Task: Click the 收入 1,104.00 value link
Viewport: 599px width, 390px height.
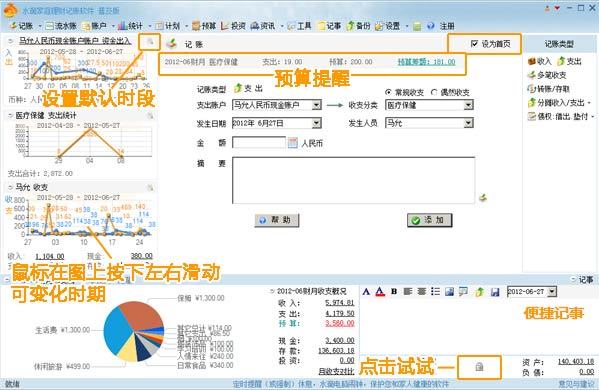Action: [x=50, y=256]
